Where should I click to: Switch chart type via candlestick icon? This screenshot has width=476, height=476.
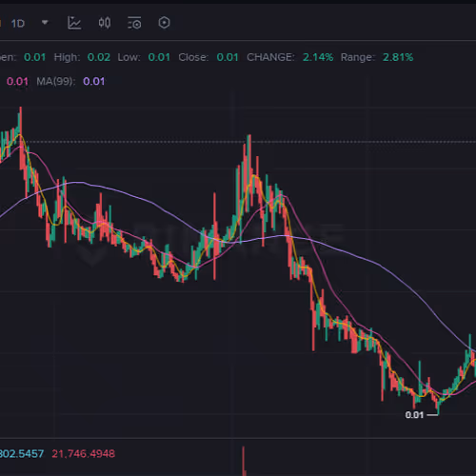click(105, 23)
